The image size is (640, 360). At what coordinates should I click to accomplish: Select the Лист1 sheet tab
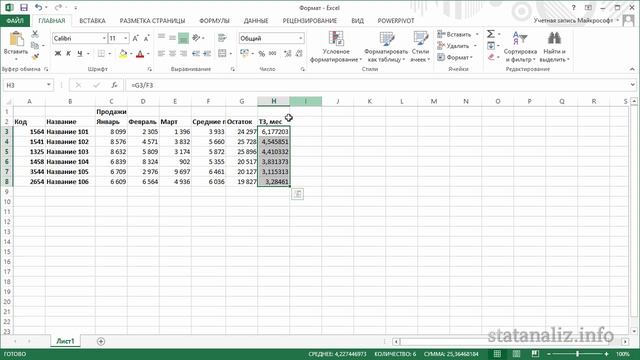coord(65,341)
